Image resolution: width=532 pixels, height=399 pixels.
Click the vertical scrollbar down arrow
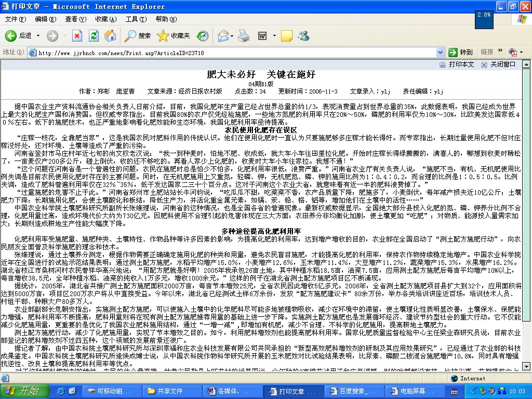coord(526,366)
